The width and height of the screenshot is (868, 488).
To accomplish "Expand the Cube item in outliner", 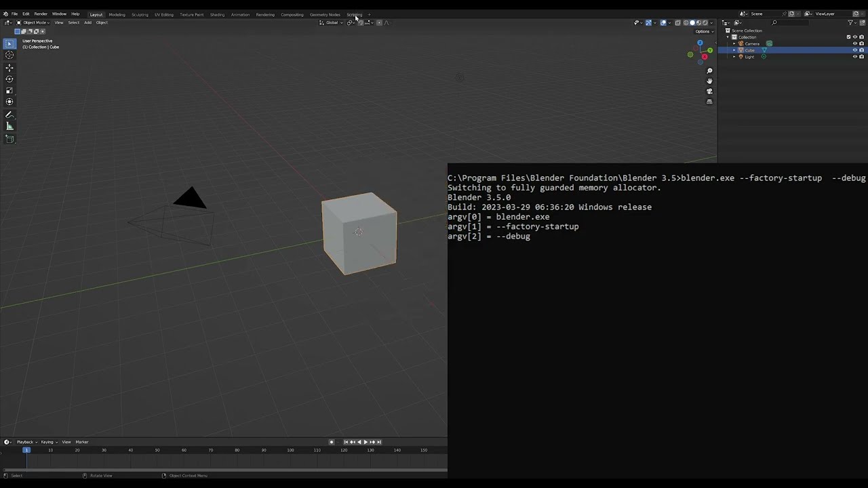I will tap(734, 50).
